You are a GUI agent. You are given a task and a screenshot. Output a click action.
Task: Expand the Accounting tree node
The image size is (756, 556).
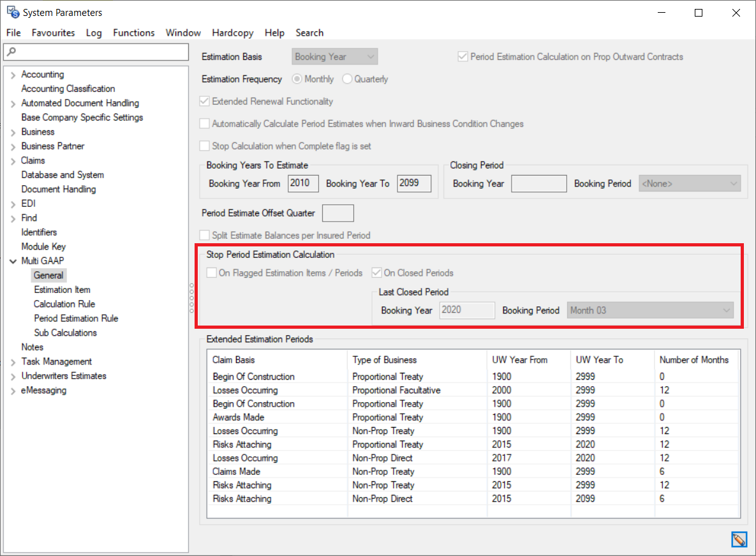13,75
